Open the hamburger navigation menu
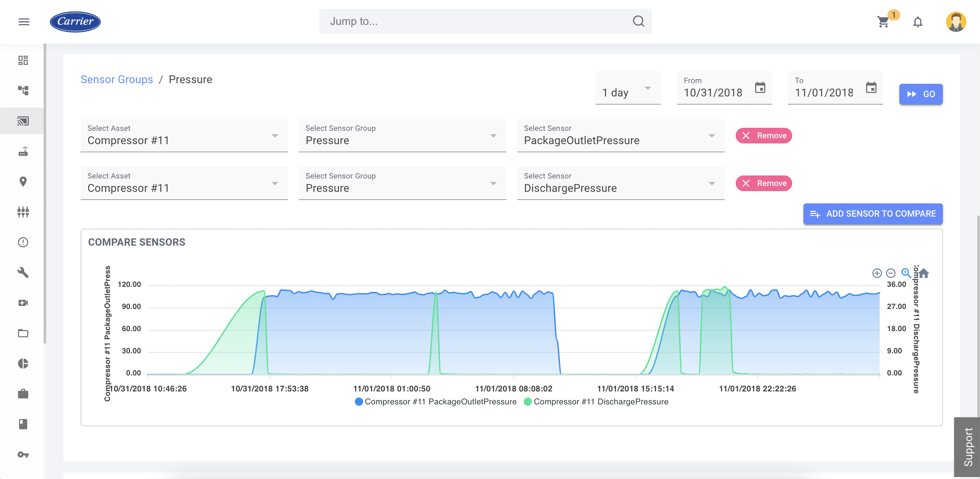This screenshot has height=479, width=980. (23, 22)
